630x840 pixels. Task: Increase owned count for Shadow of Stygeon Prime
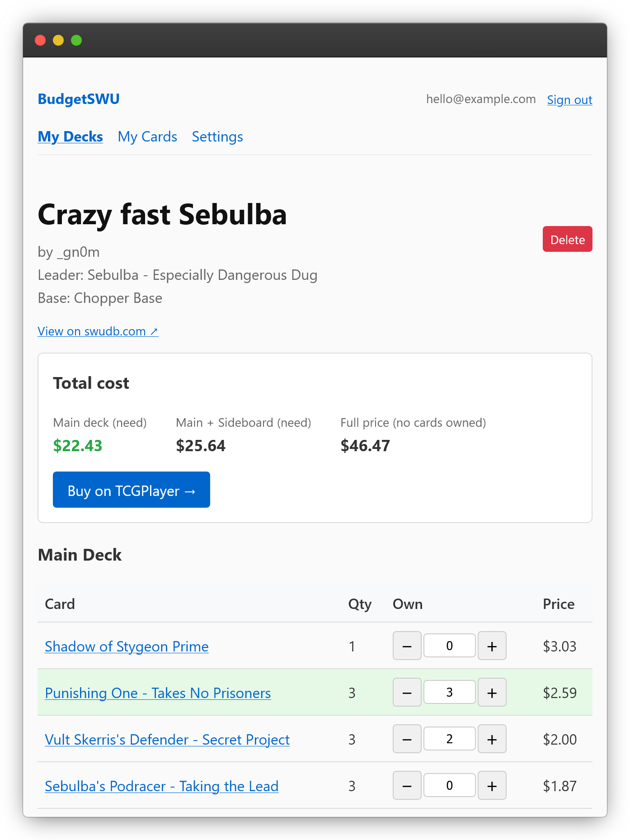click(492, 646)
